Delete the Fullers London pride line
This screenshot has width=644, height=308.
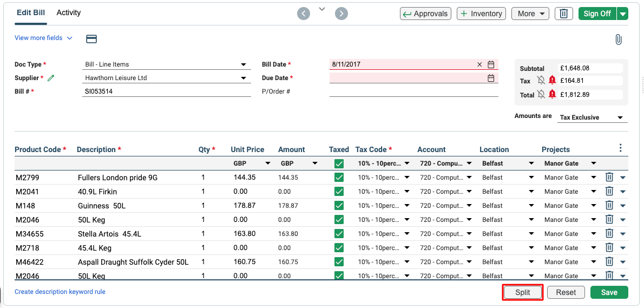[x=609, y=178]
